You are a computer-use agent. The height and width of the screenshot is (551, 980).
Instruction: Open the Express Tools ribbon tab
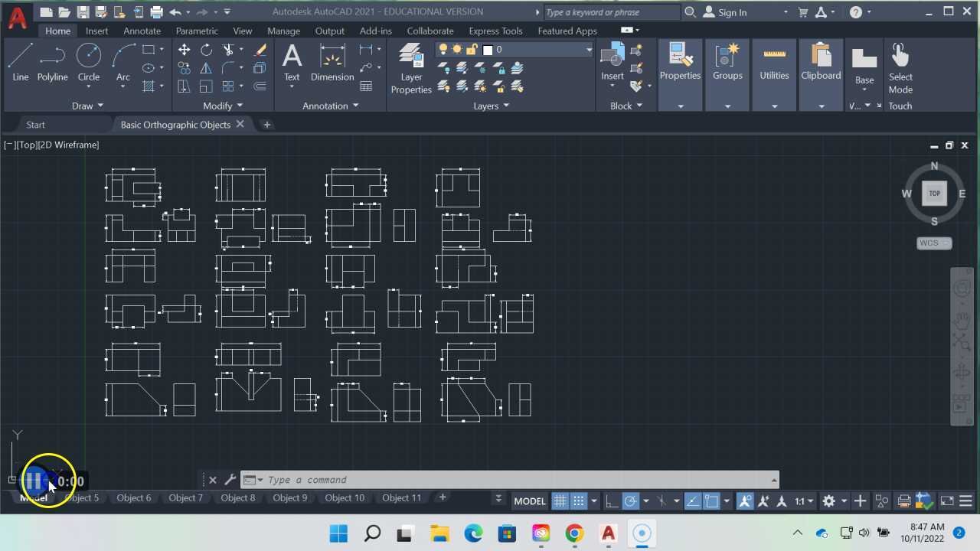click(x=495, y=31)
